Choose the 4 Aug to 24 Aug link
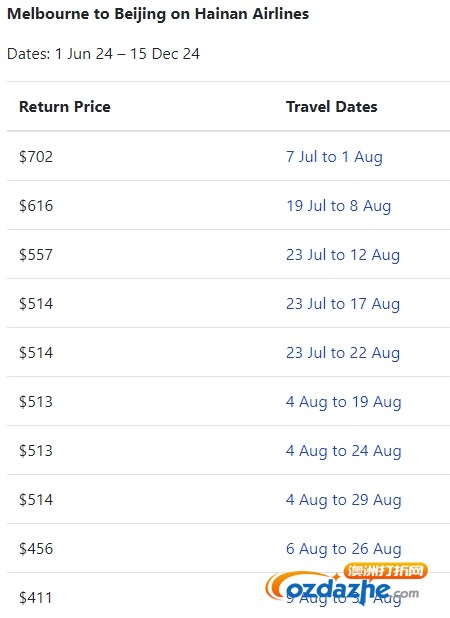 [x=344, y=451]
